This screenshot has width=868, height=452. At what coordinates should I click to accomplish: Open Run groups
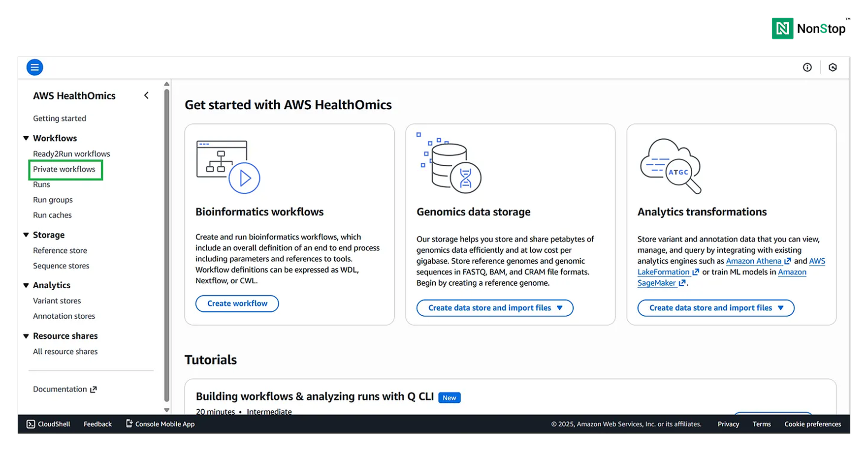click(53, 200)
